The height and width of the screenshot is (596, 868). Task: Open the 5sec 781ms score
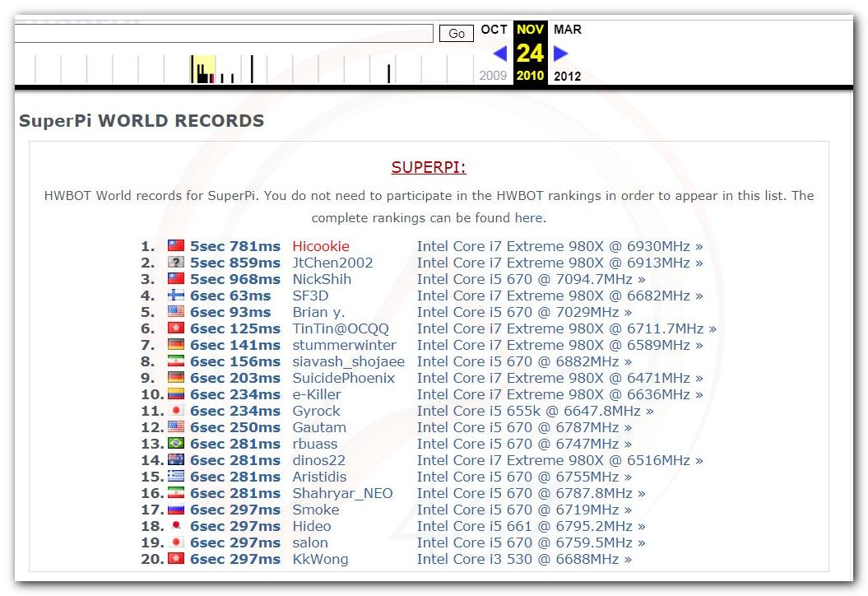click(x=235, y=246)
